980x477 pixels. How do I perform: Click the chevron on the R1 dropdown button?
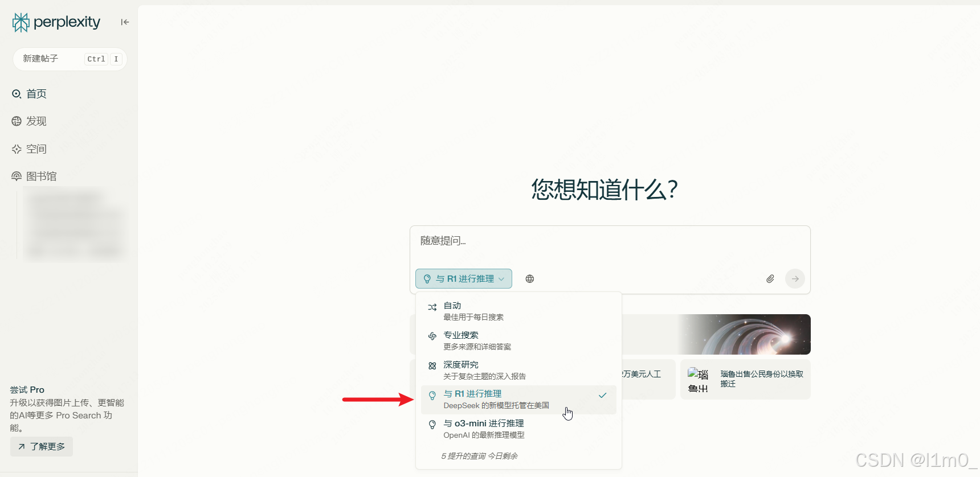(501, 279)
